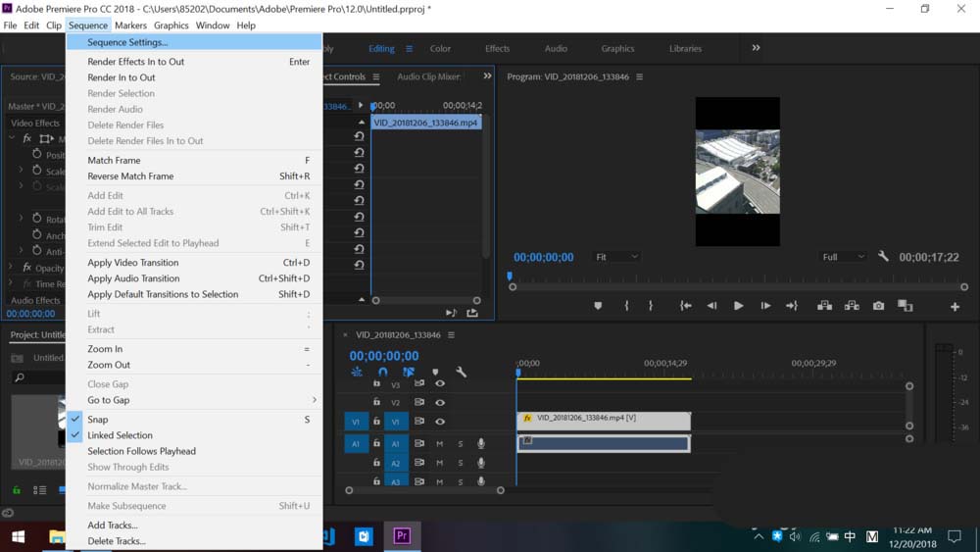The height and width of the screenshot is (552, 980).
Task: Open the Markers menu
Action: 130,25
